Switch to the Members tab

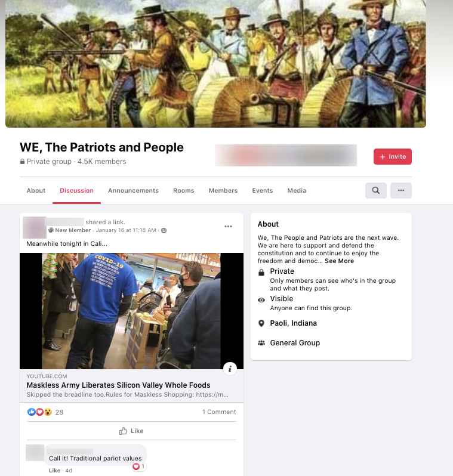click(x=223, y=190)
